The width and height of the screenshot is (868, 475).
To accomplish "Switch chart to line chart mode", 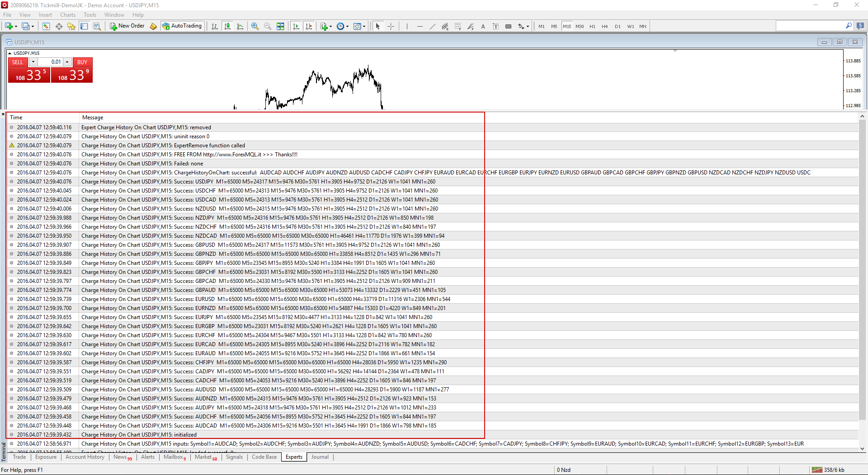I will point(240,26).
